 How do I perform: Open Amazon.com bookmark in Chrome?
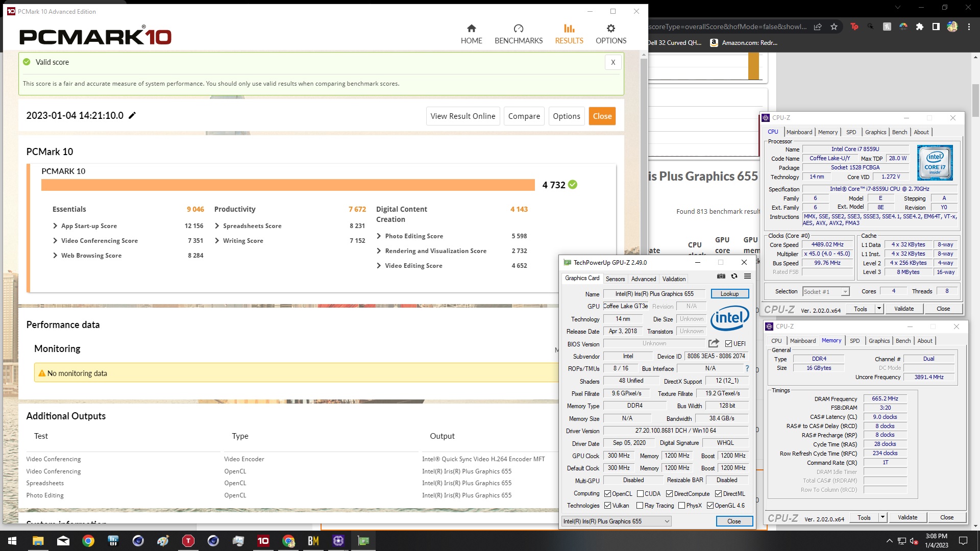744,43
